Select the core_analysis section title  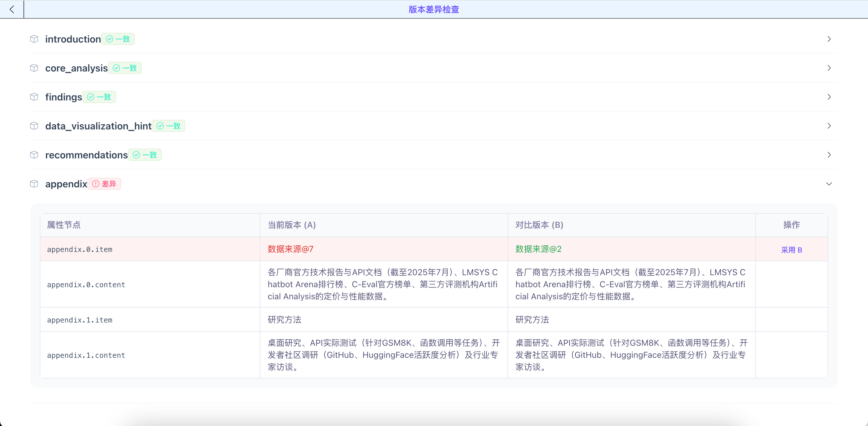[x=77, y=68]
